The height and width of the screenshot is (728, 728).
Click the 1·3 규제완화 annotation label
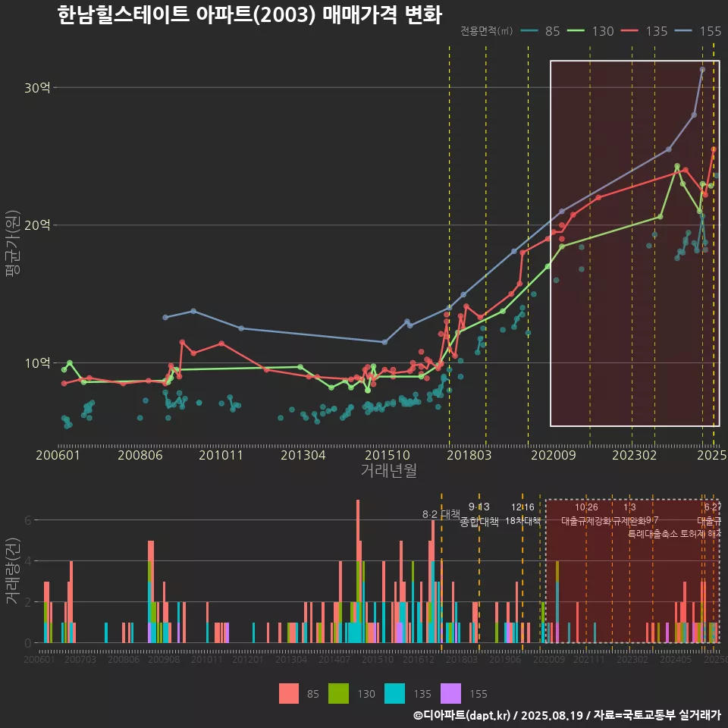point(631,513)
